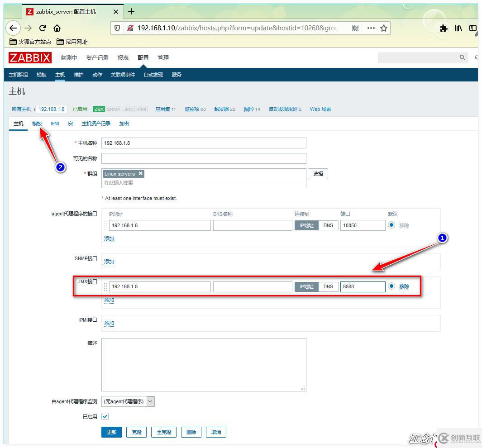
Task: Open 所有主机 breadcrumb link
Action: click(21, 109)
